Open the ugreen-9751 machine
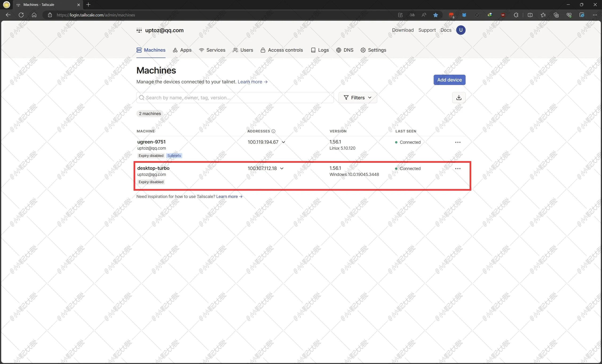The width and height of the screenshot is (602, 364). pos(151,142)
